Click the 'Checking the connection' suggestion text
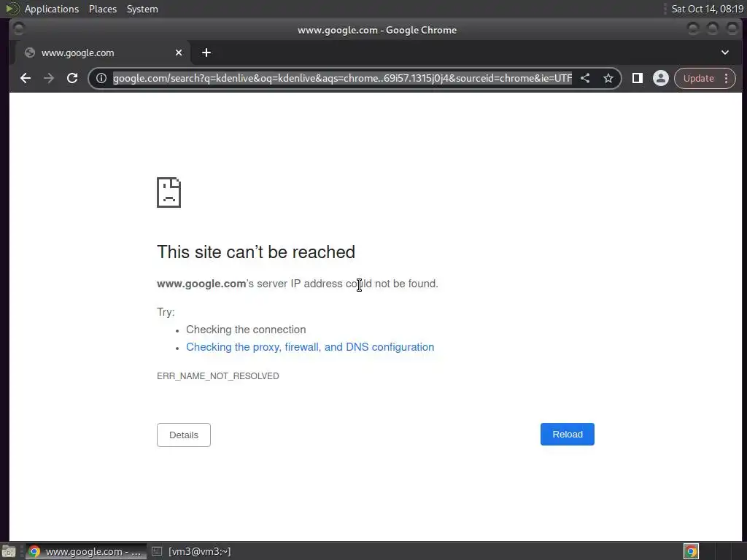Viewport: 747px width, 560px height. tap(246, 330)
